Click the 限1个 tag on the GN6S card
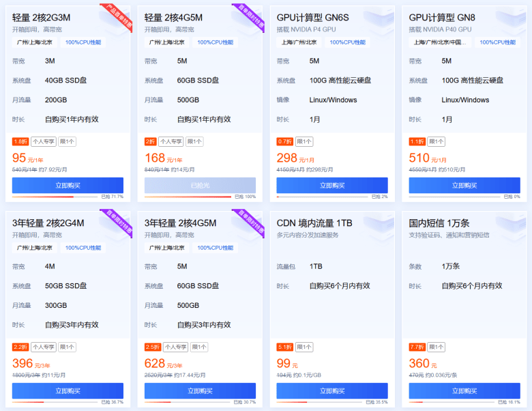The image size is (532, 411). coord(304,141)
